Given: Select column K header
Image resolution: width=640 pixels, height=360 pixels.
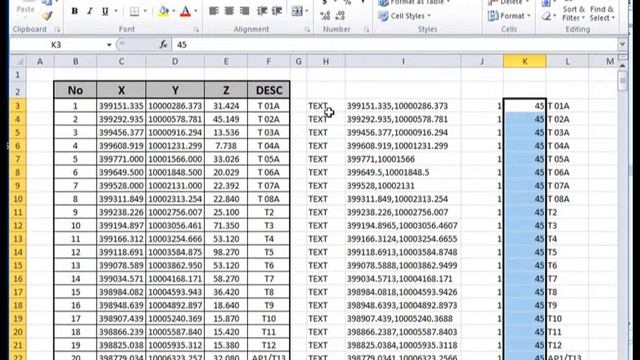Looking at the screenshot, I should (524, 62).
